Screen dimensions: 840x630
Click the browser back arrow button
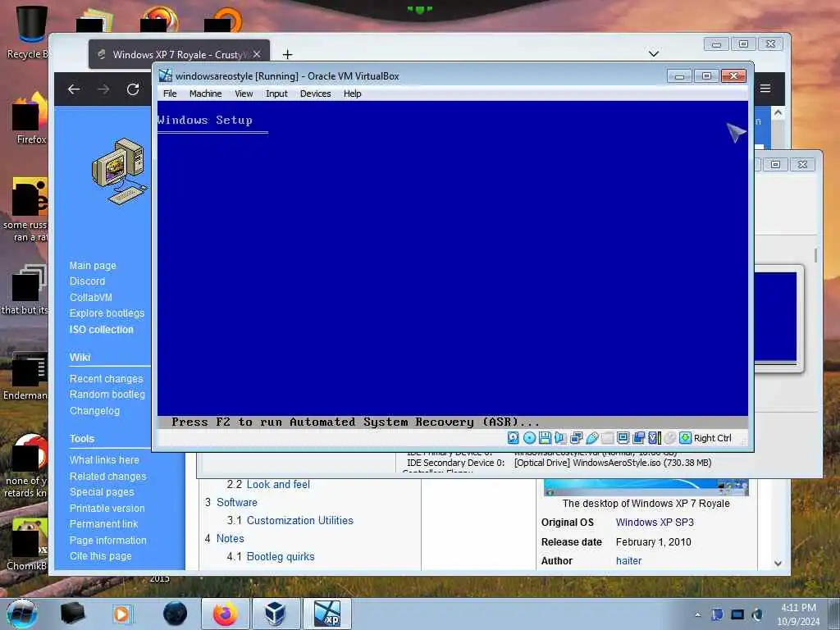click(74, 89)
